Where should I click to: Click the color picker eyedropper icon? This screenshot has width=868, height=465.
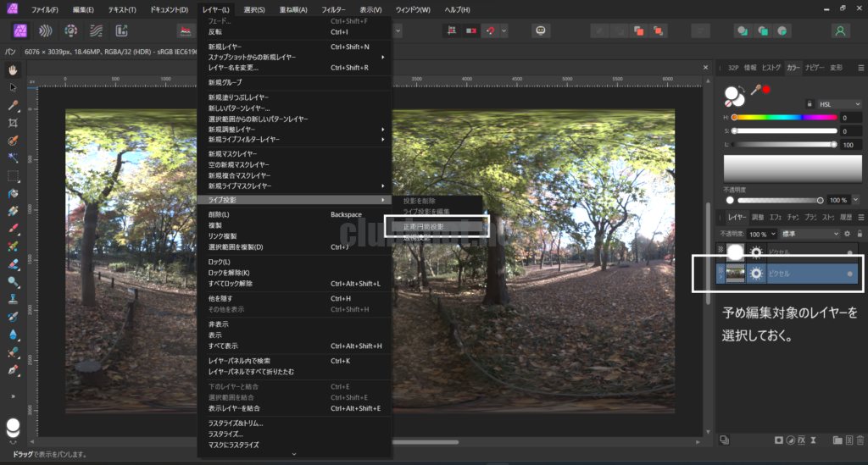[754, 89]
